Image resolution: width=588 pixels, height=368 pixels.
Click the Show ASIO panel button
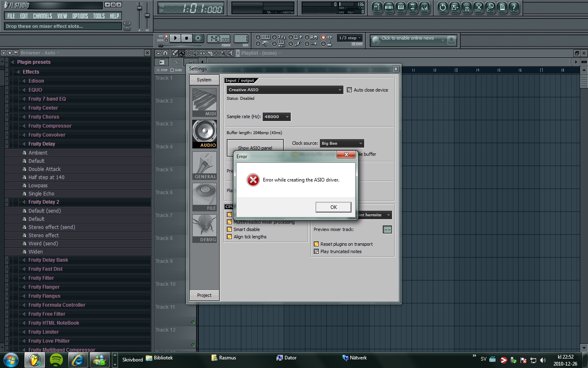[x=255, y=148]
